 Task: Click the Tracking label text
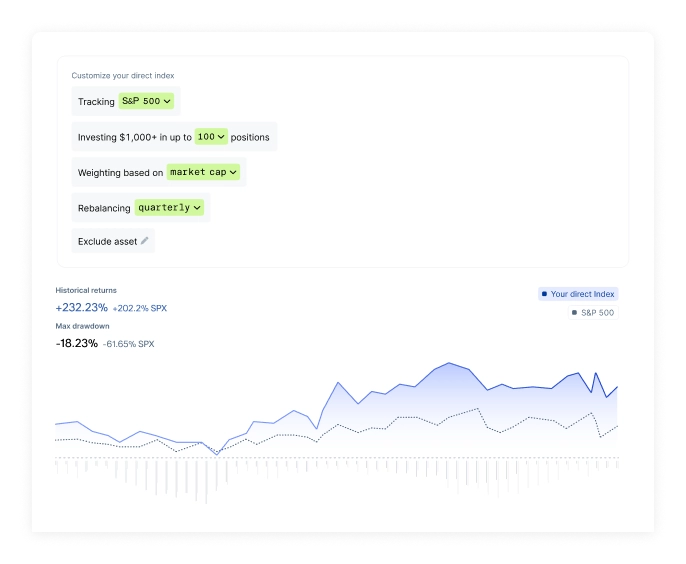tap(96, 101)
